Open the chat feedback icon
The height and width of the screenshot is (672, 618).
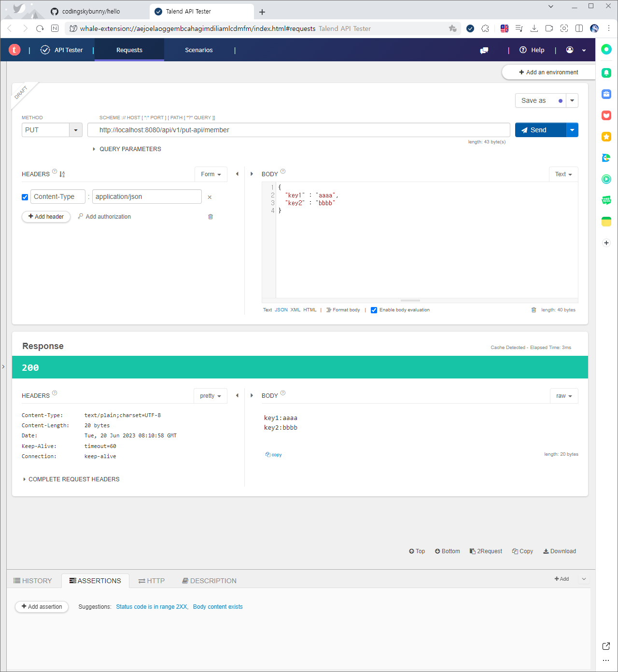coord(484,50)
